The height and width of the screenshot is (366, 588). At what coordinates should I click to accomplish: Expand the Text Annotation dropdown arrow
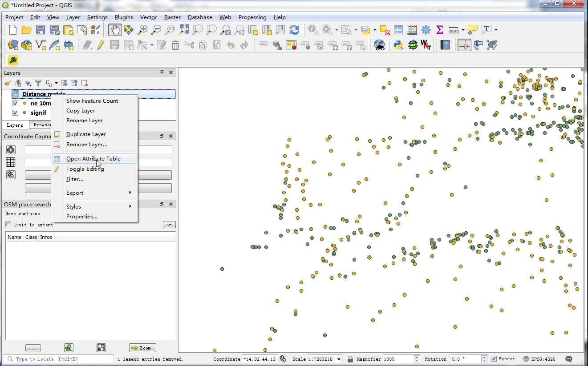(496, 30)
